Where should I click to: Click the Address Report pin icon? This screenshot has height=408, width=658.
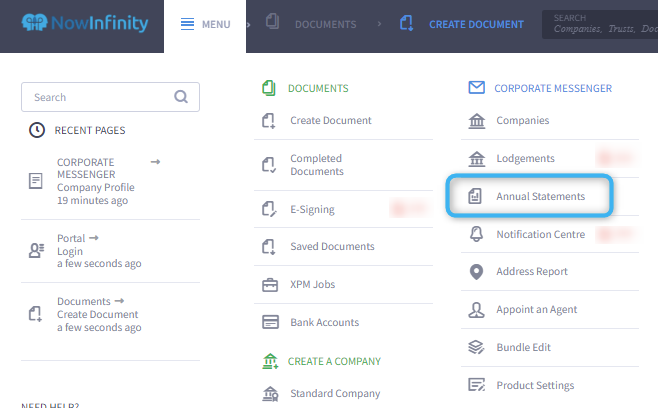[x=477, y=272]
